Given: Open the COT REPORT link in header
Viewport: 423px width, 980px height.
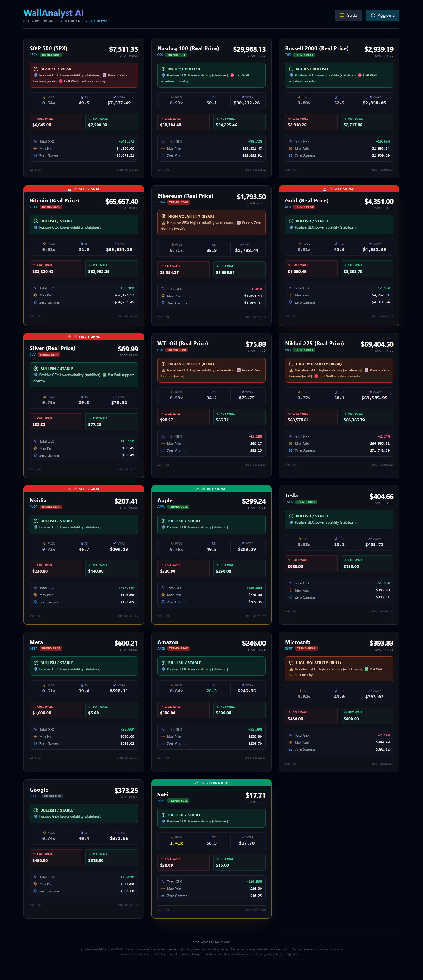Looking at the screenshot, I should click(x=99, y=21).
